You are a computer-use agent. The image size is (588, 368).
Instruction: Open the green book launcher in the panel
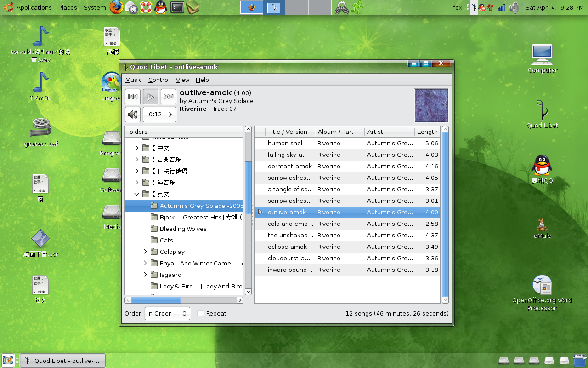click(x=192, y=7)
